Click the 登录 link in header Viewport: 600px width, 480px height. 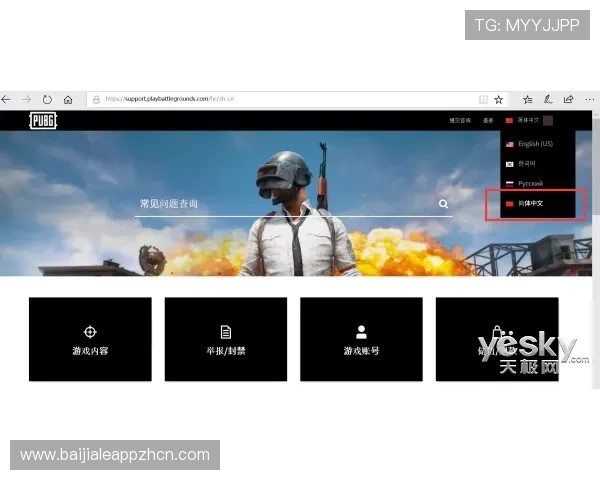[488, 121]
